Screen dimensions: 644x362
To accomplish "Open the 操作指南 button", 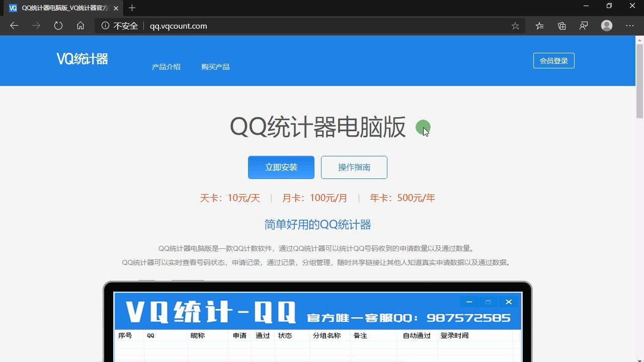I will tap(354, 167).
